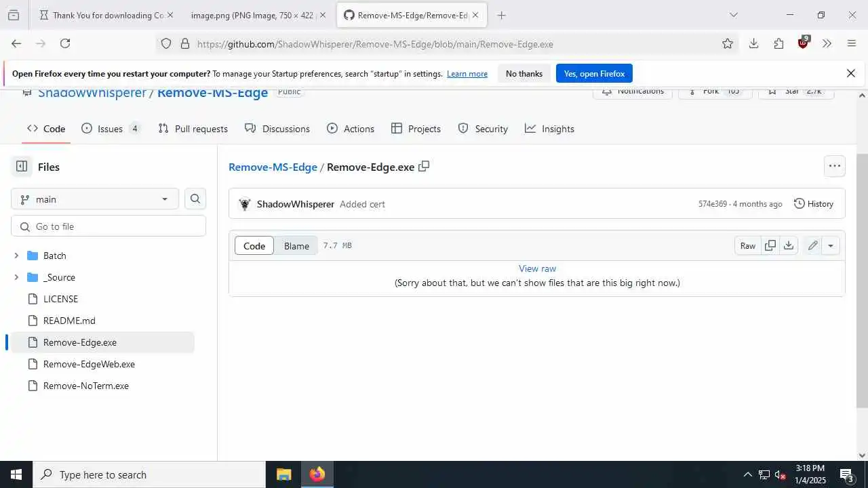Open the Actions tab
Viewport: 868px width, 488px height.
[351, 129]
